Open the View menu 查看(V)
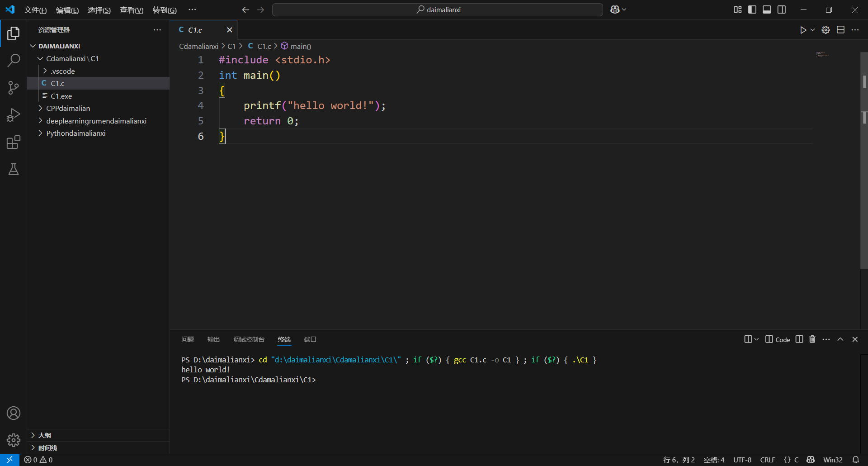868x466 pixels. (x=132, y=10)
